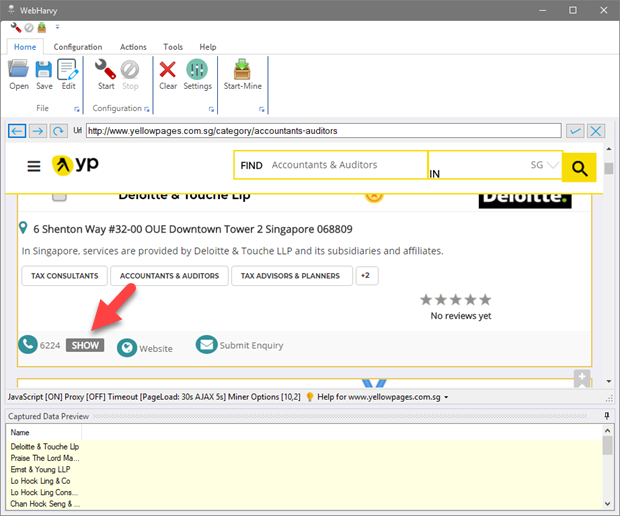Tick the checkbox beside Deloitte & Touche Llp
Viewport: 620px width, 516px height.
[x=59, y=195]
